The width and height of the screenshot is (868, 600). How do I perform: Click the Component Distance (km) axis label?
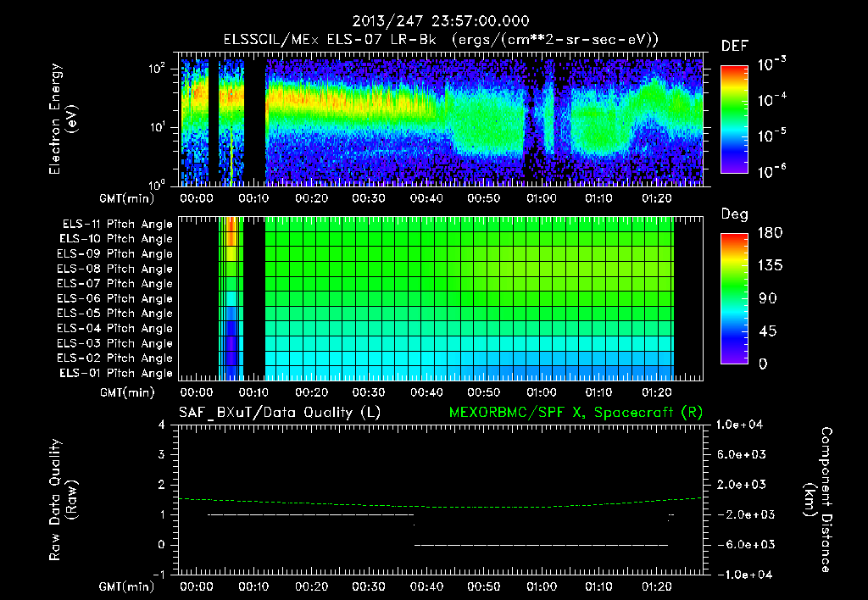(818, 500)
